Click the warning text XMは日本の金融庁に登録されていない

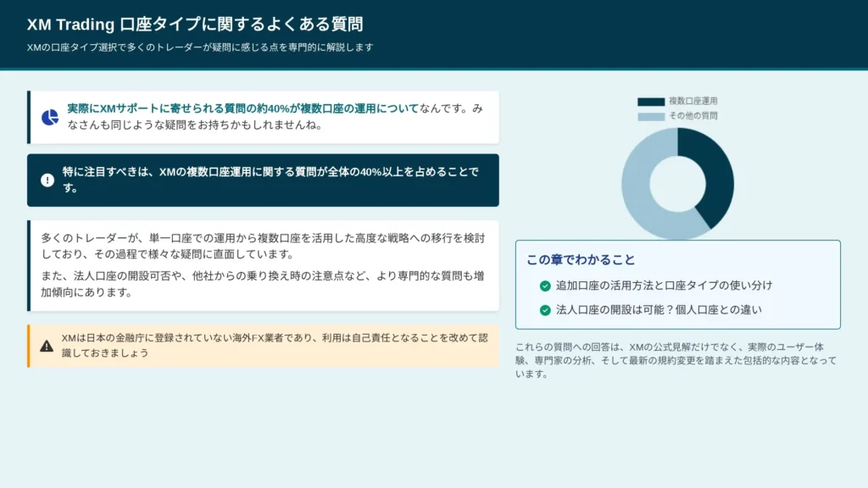click(x=275, y=346)
